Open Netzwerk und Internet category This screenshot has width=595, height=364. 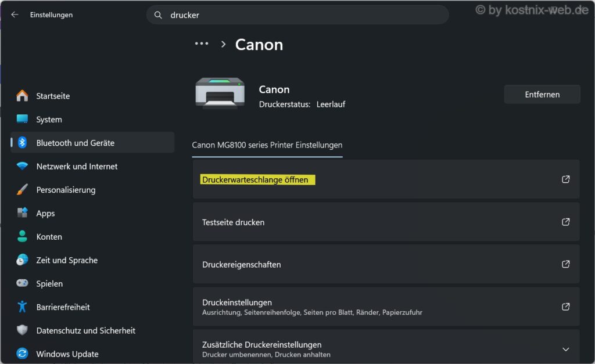[92, 166]
